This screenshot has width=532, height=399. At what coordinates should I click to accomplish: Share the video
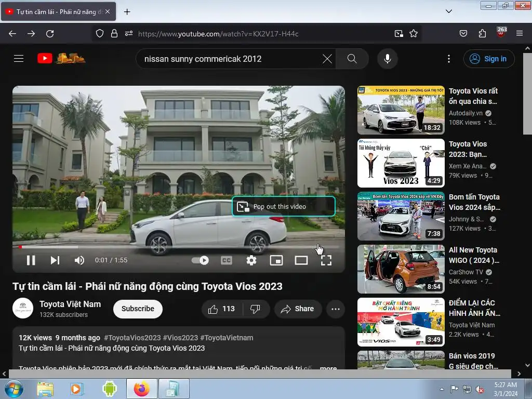pyautogui.click(x=298, y=309)
